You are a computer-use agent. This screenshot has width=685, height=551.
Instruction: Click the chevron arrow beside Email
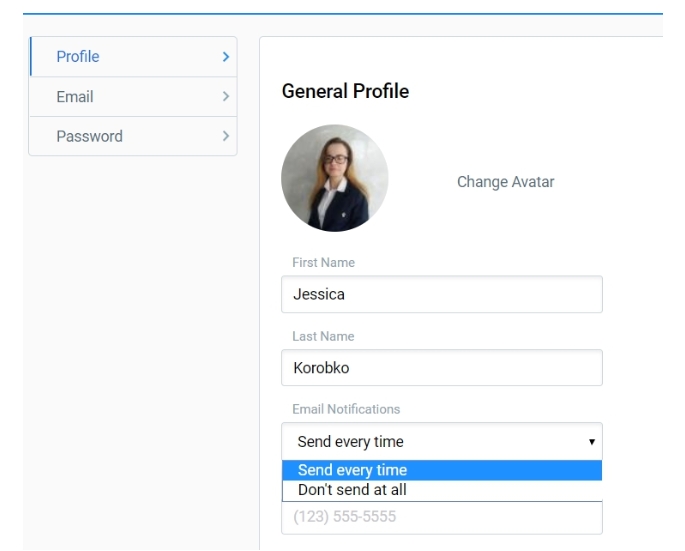click(x=225, y=97)
